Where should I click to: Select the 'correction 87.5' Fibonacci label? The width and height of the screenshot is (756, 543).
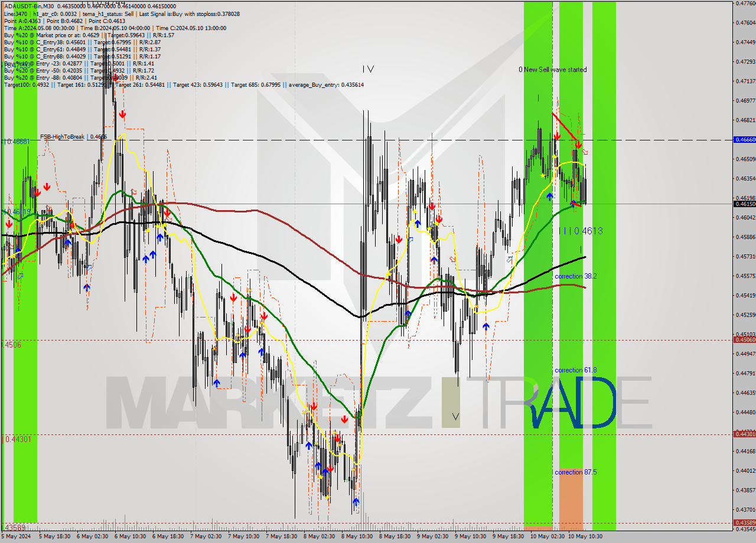point(575,472)
